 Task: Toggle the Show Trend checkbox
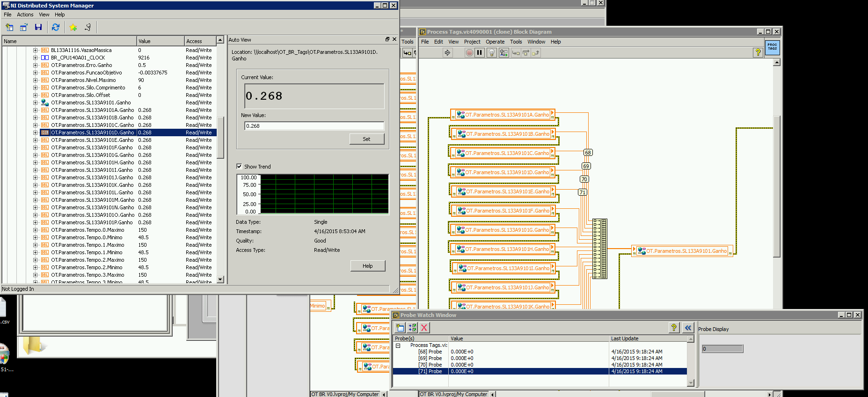(239, 166)
